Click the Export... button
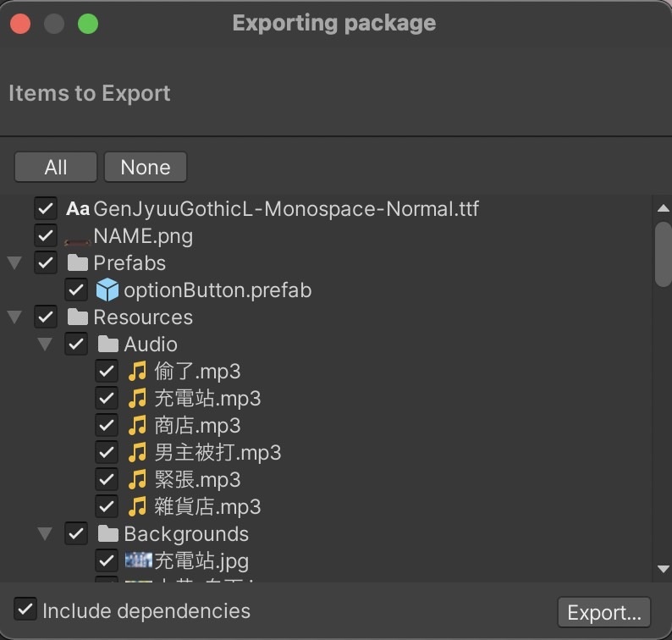The height and width of the screenshot is (640, 672). [603, 612]
